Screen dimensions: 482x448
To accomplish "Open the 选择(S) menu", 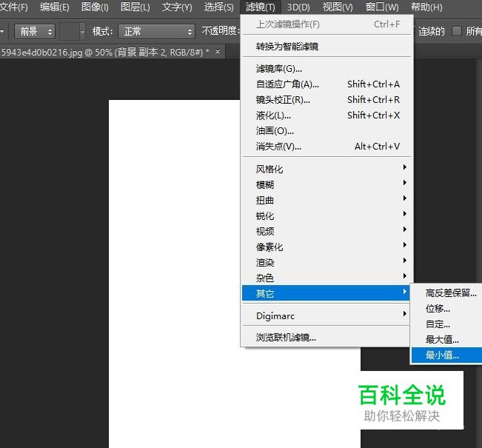I will coord(219,7).
